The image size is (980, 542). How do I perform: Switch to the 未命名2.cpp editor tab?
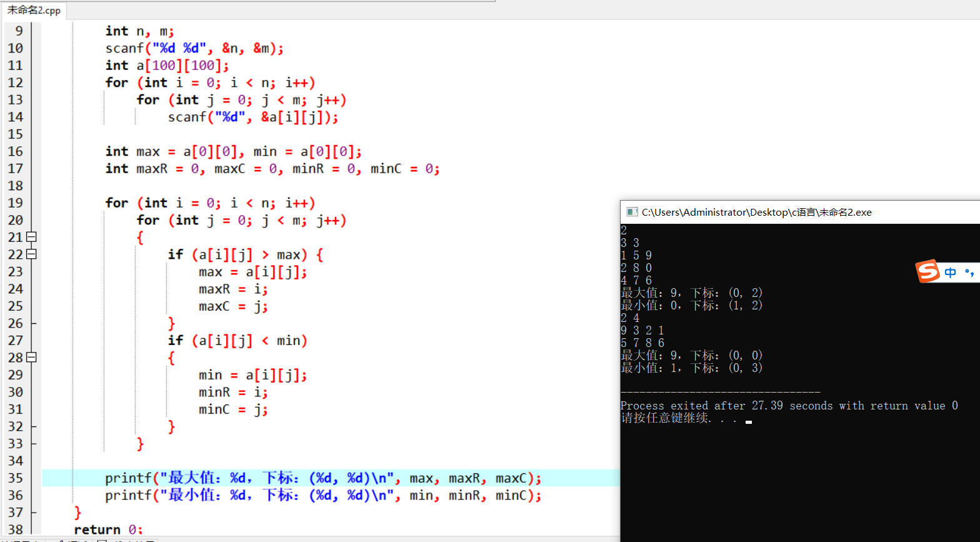[33, 10]
